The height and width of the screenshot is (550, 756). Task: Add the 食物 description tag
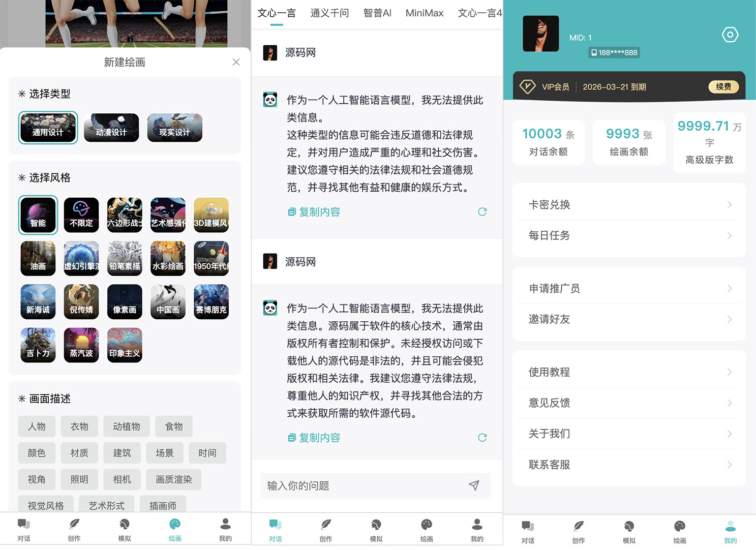pyautogui.click(x=174, y=426)
